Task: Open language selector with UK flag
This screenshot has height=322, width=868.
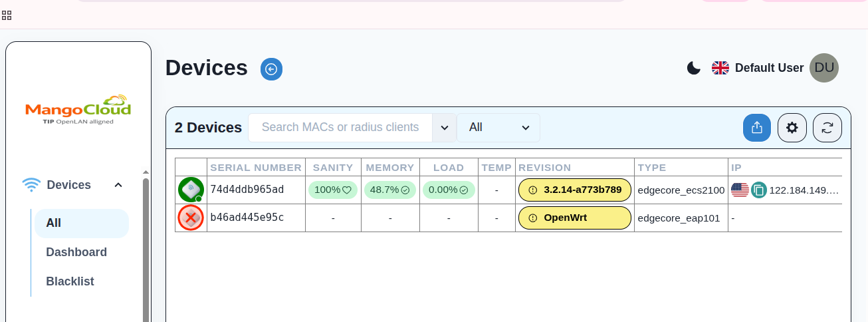Action: (x=720, y=68)
